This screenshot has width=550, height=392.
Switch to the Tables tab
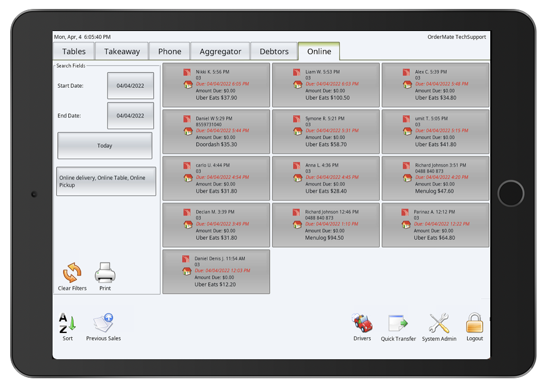74,52
